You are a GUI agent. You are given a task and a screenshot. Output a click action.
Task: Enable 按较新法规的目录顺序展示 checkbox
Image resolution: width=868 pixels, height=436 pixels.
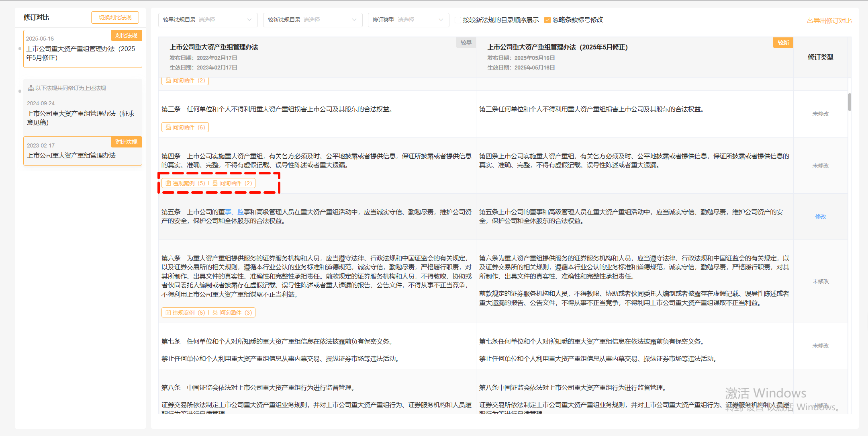[x=457, y=20]
